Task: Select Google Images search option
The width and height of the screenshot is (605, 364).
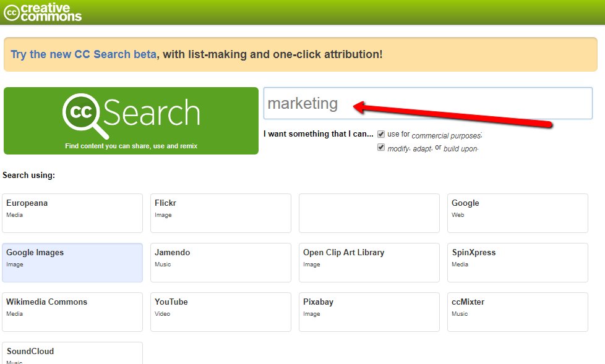Action: pyautogui.click(x=72, y=263)
